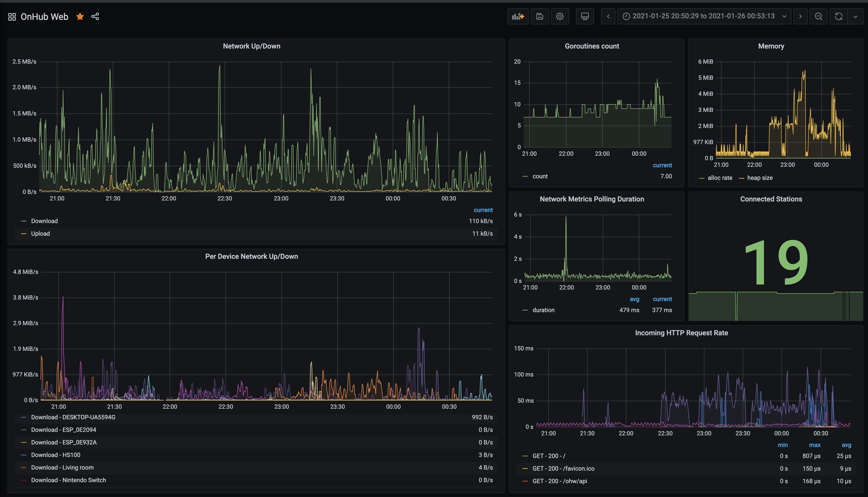The image size is (868, 497).
Task: Share the dashboard with the share icon
Action: [x=95, y=16]
